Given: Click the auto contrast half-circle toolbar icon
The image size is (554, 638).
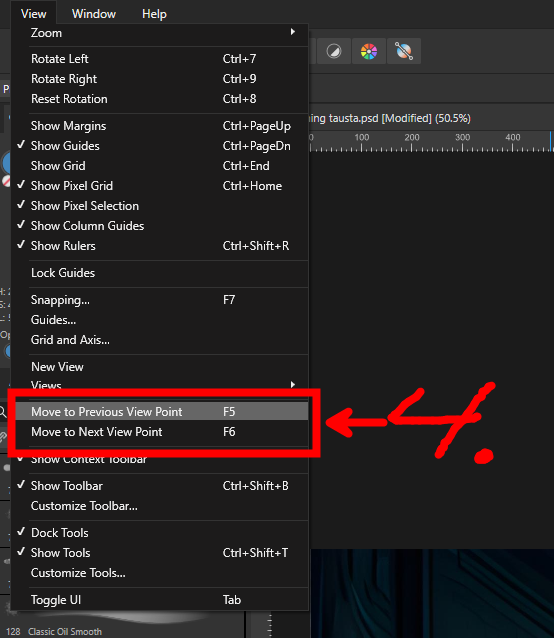Looking at the screenshot, I should click(x=334, y=52).
